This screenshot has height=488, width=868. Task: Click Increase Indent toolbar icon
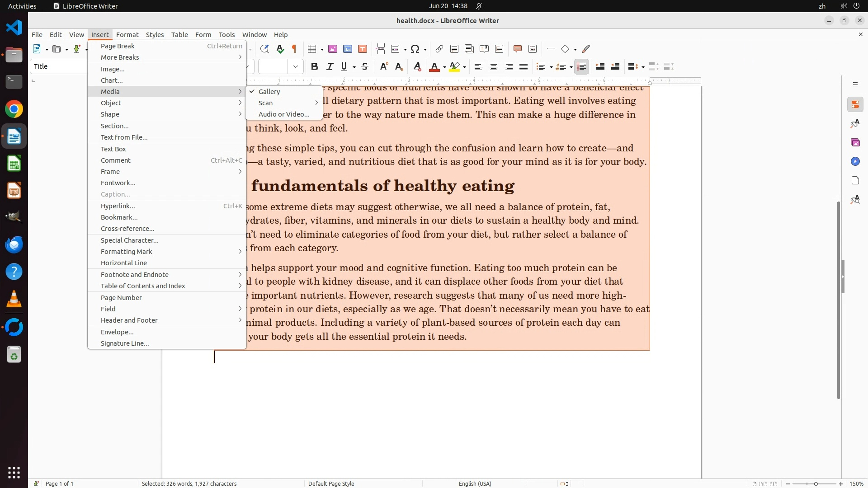600,66
